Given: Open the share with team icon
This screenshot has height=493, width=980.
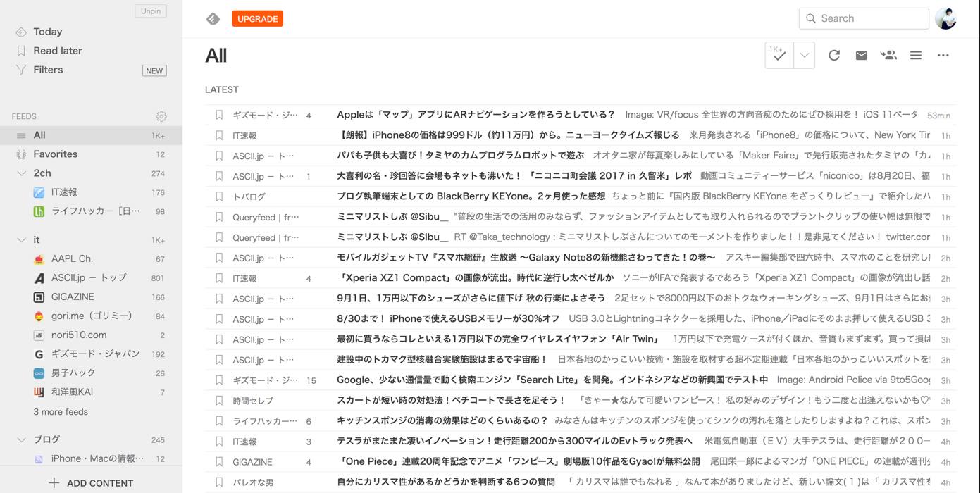Looking at the screenshot, I should coord(888,55).
